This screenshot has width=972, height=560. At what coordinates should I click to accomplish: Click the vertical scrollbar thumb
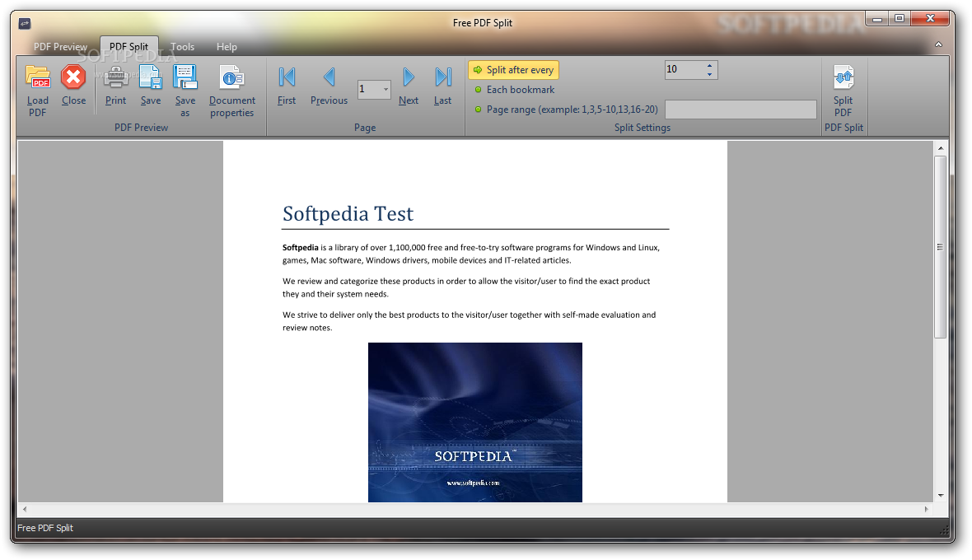click(941, 246)
